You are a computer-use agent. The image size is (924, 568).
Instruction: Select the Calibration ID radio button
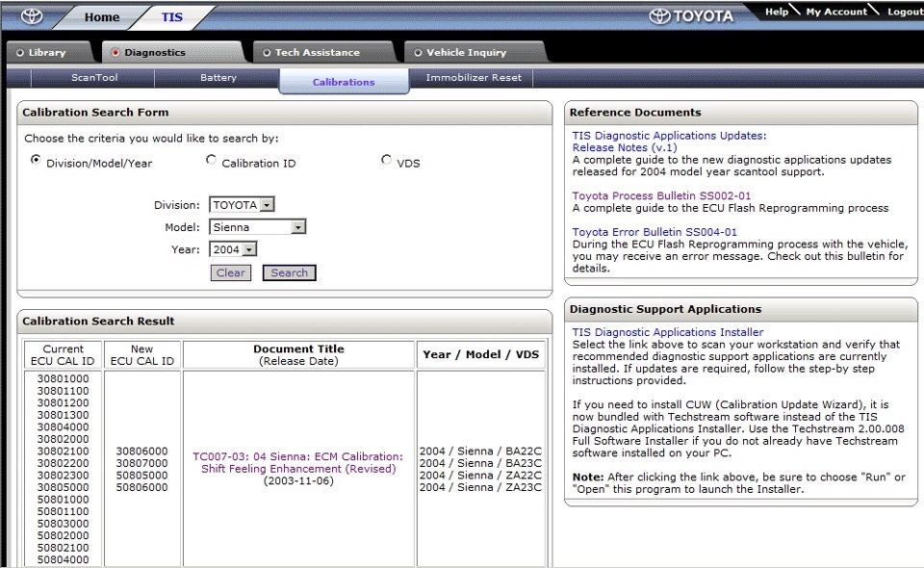click(x=211, y=160)
